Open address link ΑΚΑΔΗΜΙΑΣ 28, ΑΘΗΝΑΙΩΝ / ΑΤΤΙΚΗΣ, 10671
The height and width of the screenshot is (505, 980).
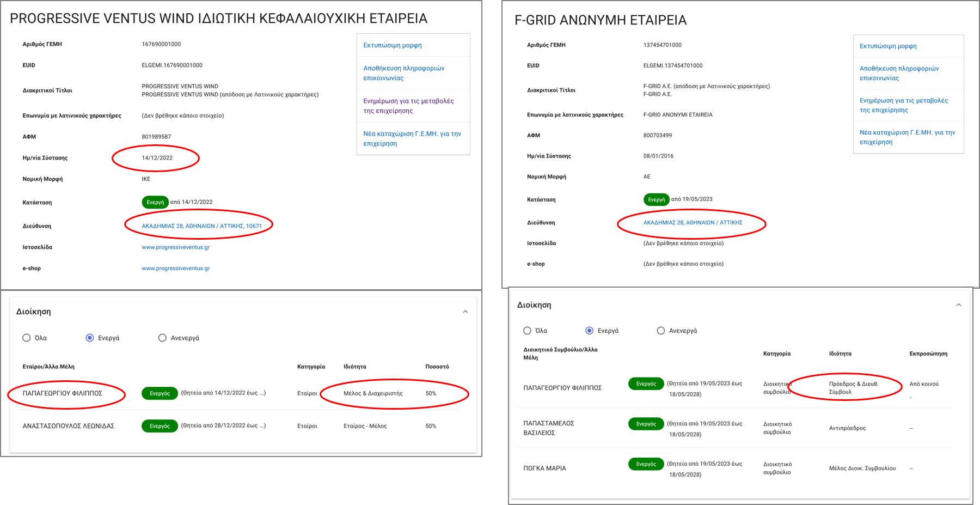pos(202,226)
